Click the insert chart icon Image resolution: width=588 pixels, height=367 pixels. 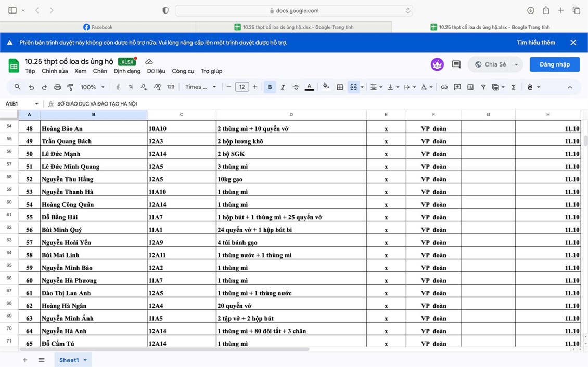[470, 87]
